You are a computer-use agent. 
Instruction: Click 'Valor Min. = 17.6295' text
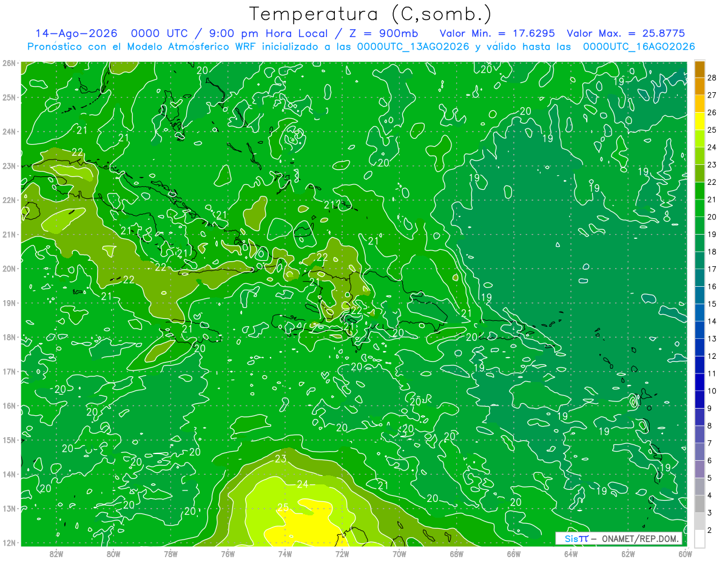pos(497,33)
